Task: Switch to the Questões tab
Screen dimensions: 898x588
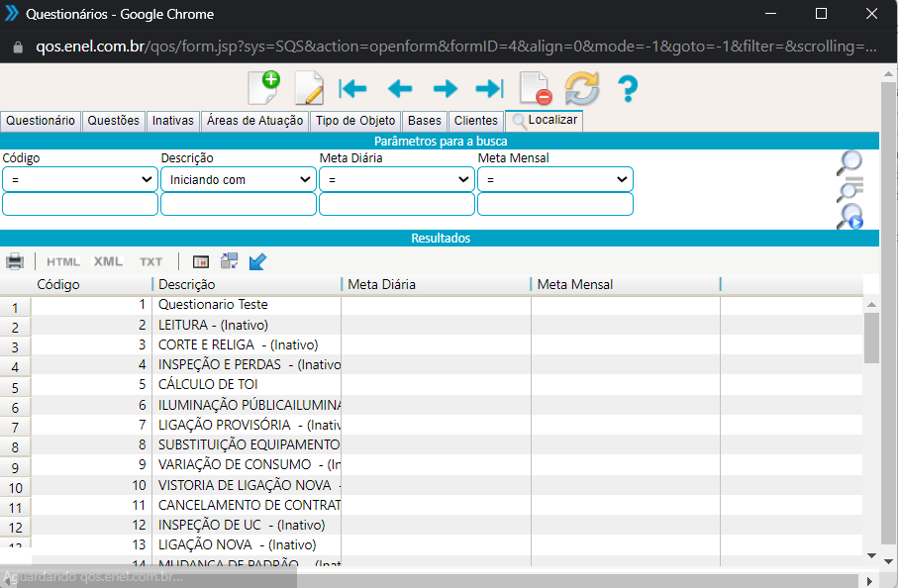Action: (x=114, y=121)
